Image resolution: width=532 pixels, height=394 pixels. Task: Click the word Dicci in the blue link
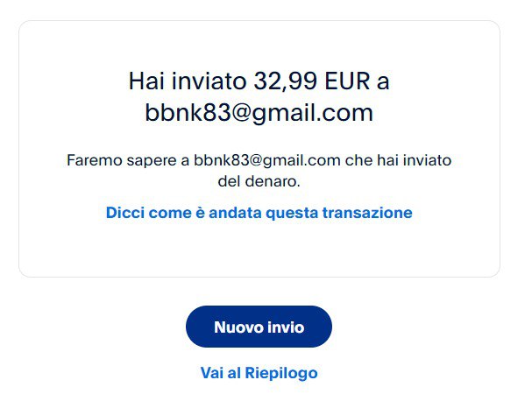coord(124,213)
